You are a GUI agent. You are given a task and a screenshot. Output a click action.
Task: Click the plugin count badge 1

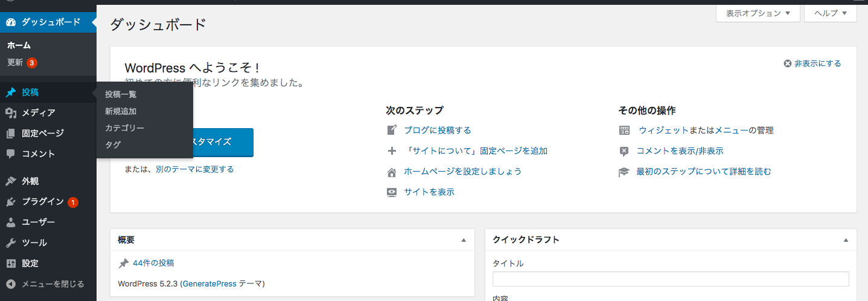click(x=73, y=202)
